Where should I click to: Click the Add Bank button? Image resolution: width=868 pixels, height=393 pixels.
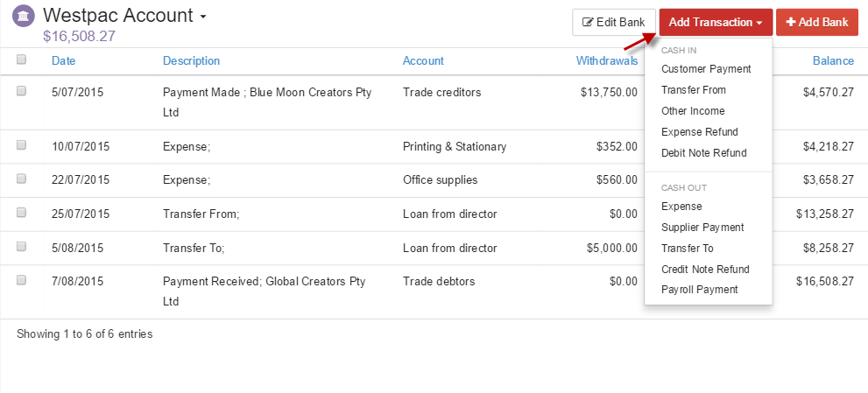817,22
